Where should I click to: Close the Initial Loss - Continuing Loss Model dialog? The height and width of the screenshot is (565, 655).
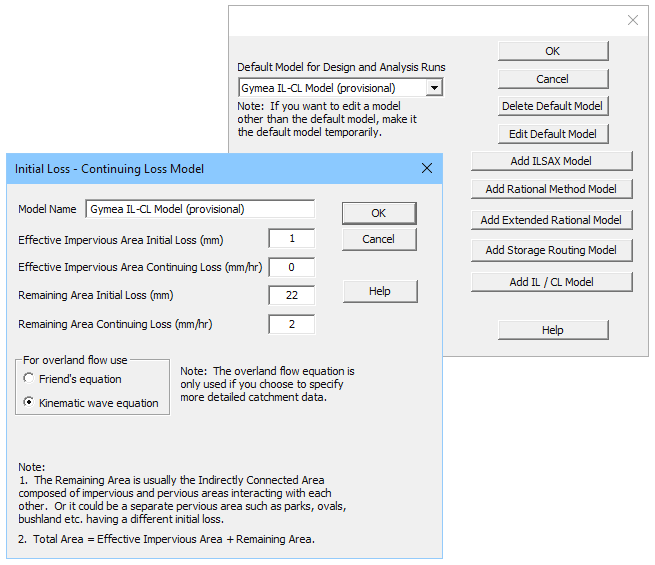click(x=427, y=168)
